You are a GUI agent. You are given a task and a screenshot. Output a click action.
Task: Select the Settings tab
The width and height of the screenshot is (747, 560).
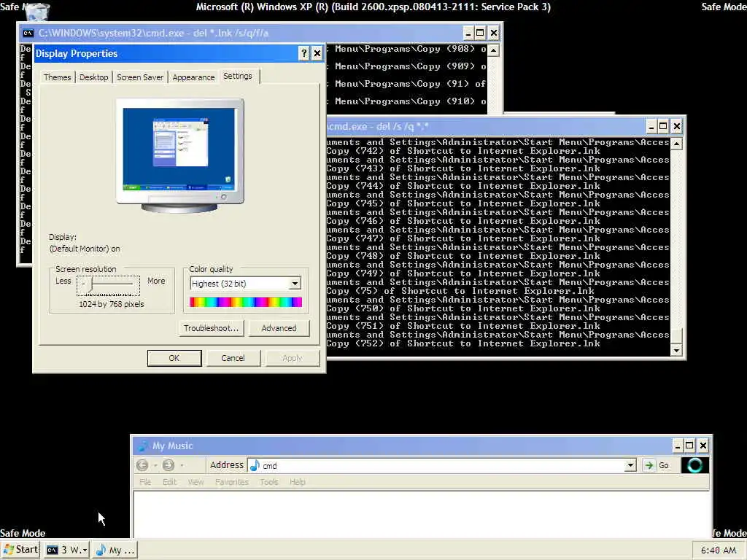click(238, 76)
